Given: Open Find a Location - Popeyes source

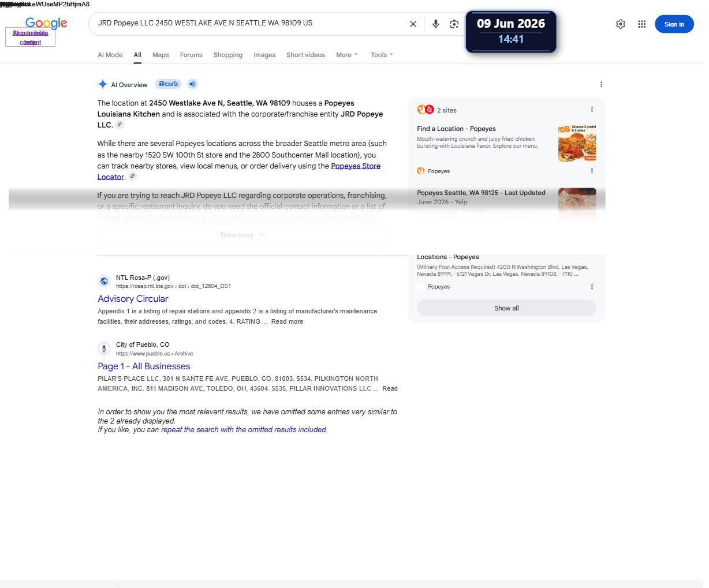Looking at the screenshot, I should tap(456, 129).
